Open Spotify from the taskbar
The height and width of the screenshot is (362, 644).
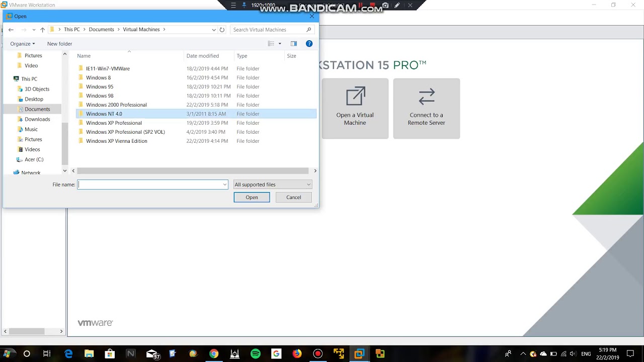256,354
